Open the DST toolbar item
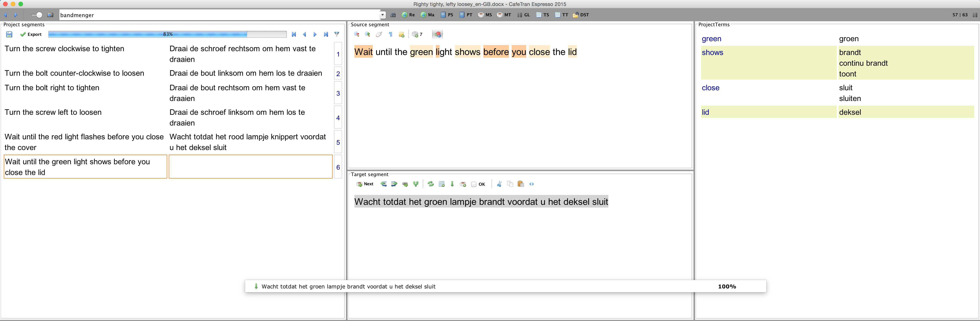 click(x=581, y=15)
